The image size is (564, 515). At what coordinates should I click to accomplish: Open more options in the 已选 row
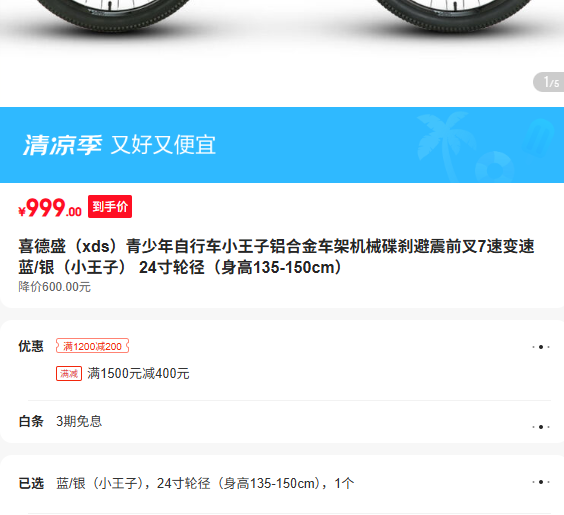pyautogui.click(x=541, y=482)
